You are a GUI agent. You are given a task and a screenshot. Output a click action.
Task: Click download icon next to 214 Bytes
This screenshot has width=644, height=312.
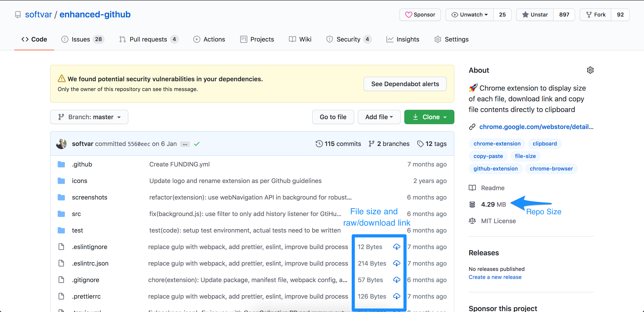pyautogui.click(x=396, y=263)
